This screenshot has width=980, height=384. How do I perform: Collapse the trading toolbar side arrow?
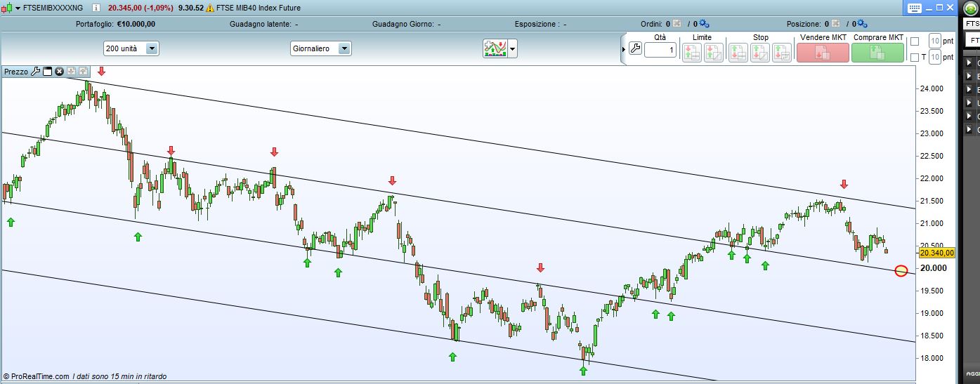point(623,49)
